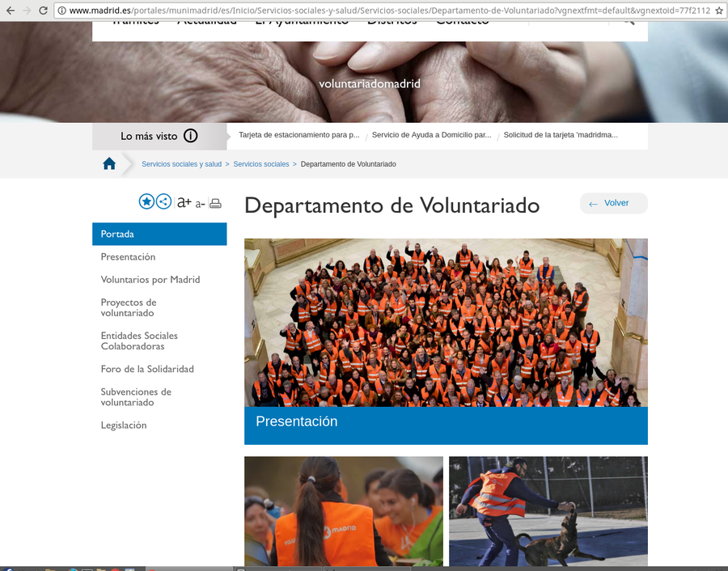Follow the Servicio de Ayuda a Domicilio link
Screen dimensions: 728x571
(431, 135)
